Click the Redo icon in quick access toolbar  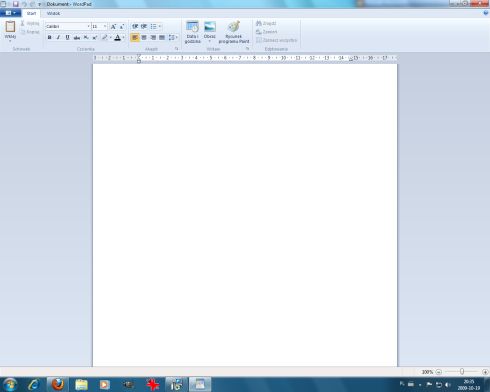coord(32,4)
